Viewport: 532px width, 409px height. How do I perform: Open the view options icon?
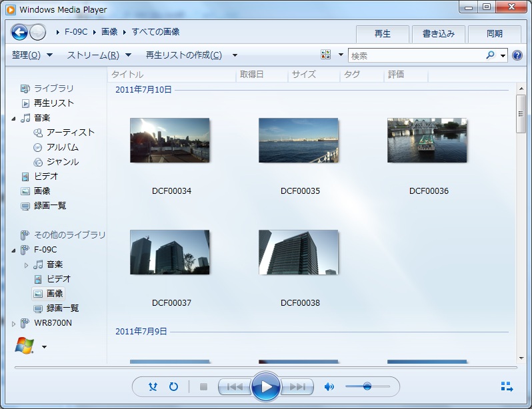[326, 55]
